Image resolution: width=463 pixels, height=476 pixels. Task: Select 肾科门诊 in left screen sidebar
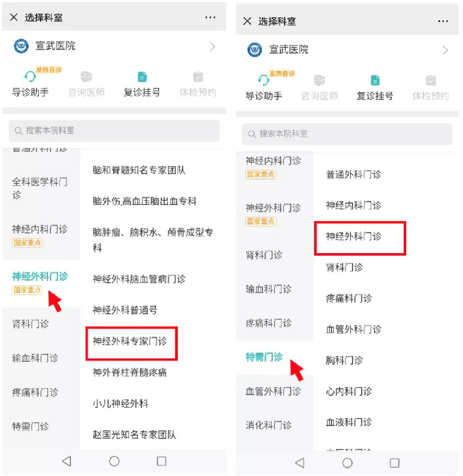tap(30, 324)
